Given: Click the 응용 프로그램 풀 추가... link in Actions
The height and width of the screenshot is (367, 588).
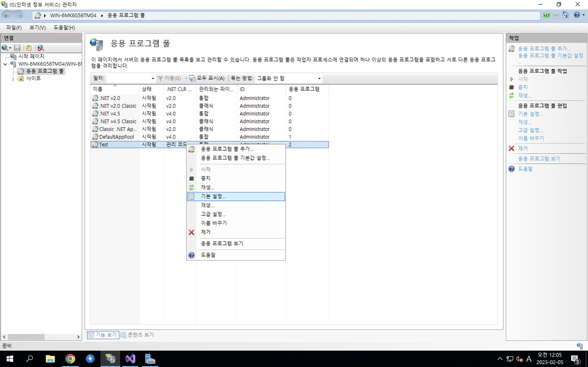Looking at the screenshot, I should point(544,49).
